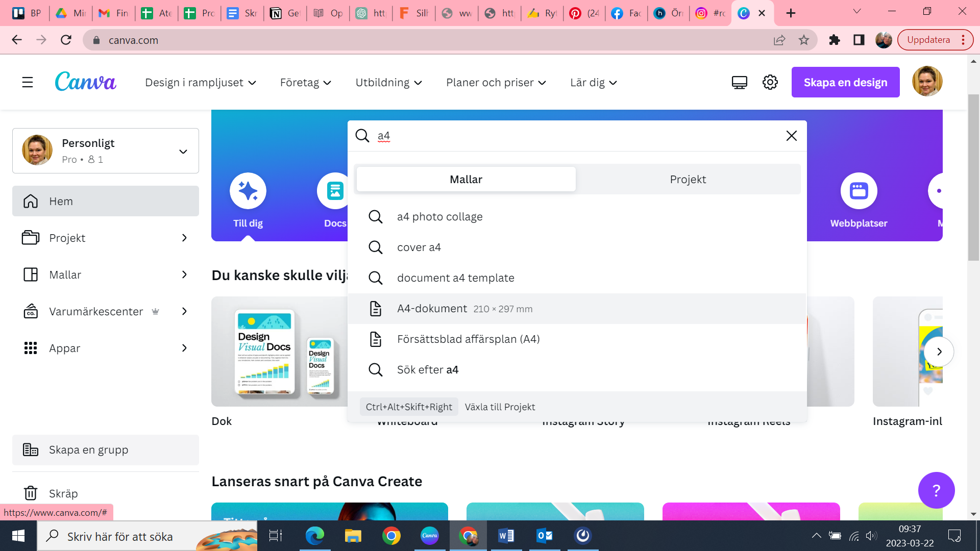
Task: Open the Webbplatser category icon
Action: tap(859, 191)
